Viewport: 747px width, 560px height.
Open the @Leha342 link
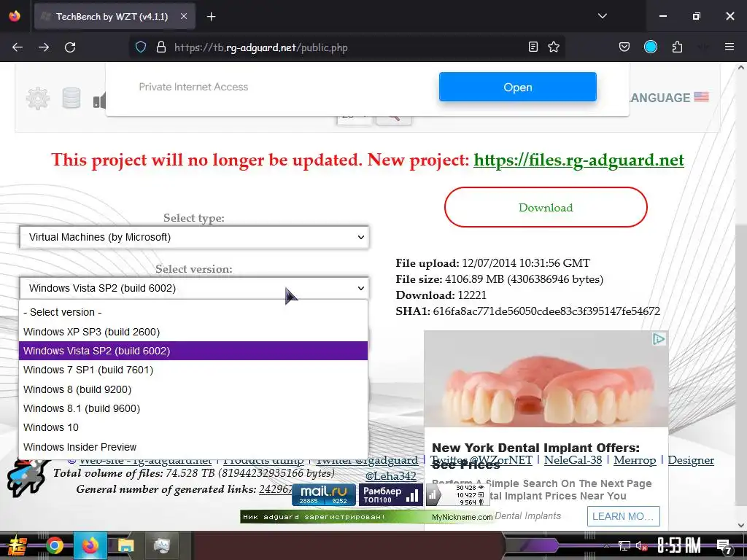click(391, 475)
